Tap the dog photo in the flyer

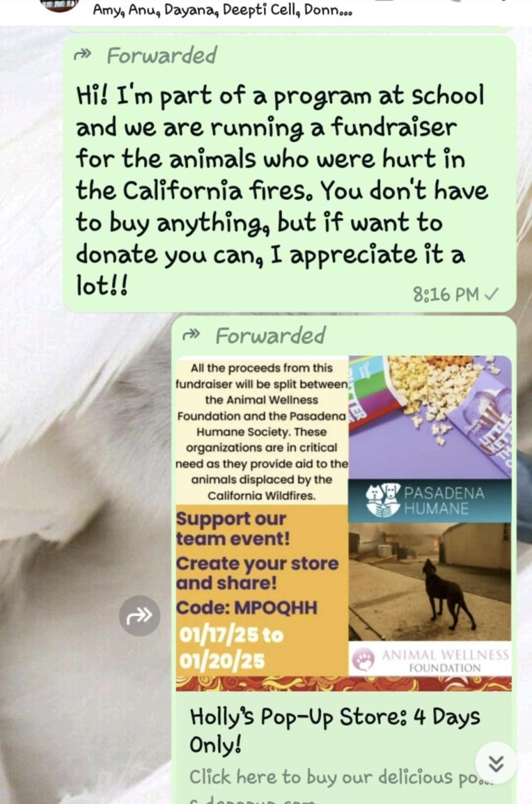[430, 582]
